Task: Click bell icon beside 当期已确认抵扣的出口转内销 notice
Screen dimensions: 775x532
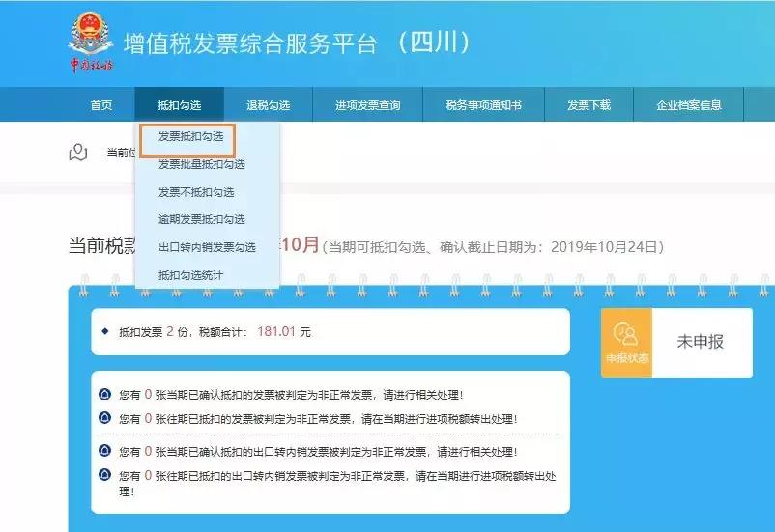Action: coord(104,451)
